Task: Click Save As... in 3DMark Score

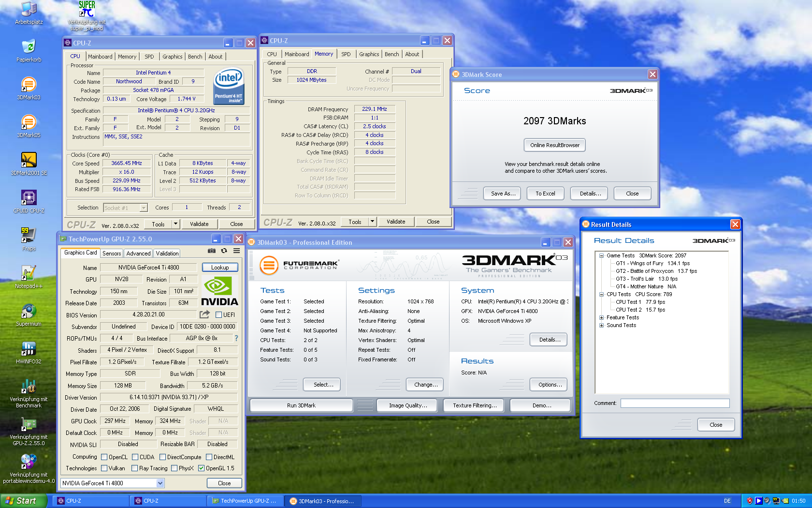Action: [503, 194]
